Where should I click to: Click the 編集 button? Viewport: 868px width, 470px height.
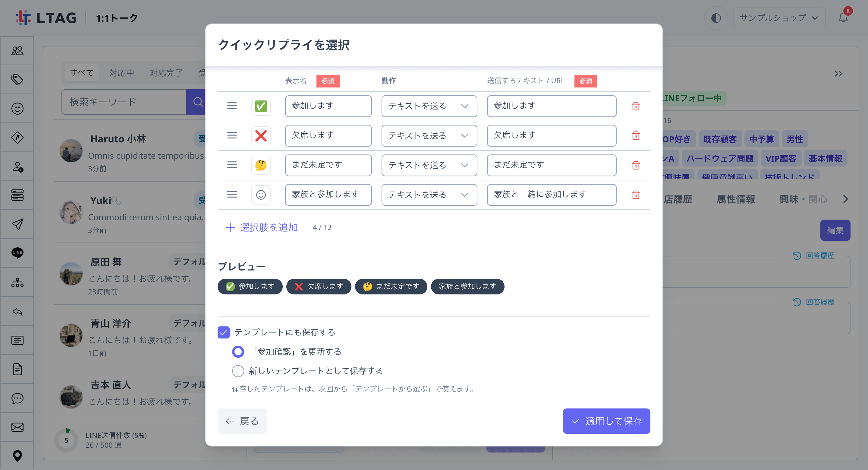point(835,230)
